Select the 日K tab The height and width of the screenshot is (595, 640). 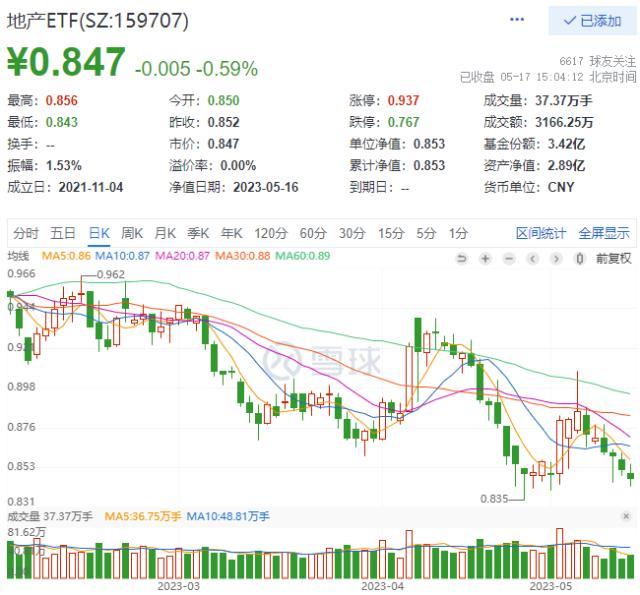coord(99,233)
